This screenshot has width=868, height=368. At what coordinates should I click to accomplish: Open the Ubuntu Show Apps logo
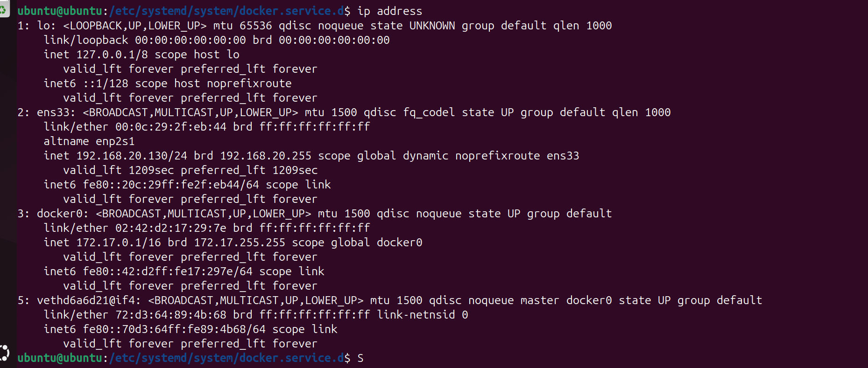click(4, 353)
